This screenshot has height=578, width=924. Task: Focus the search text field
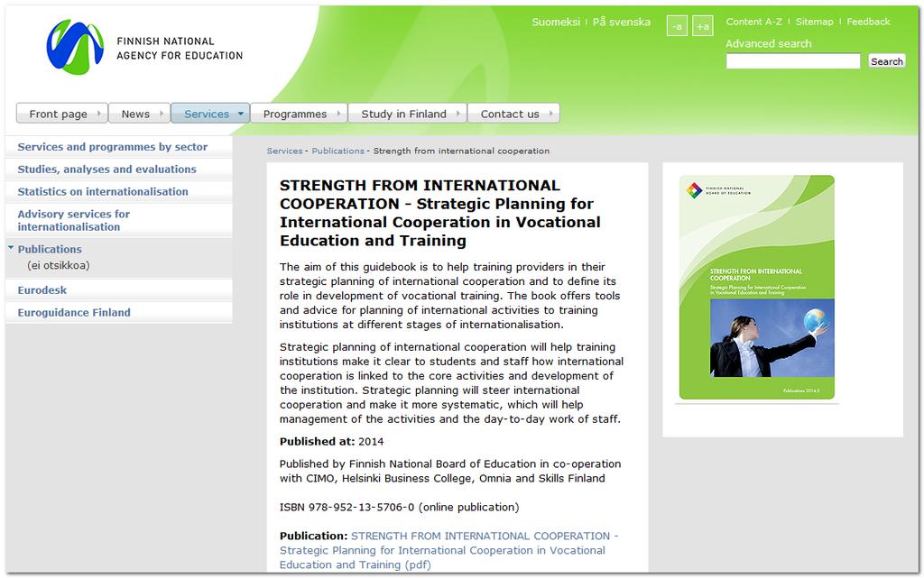pos(793,61)
